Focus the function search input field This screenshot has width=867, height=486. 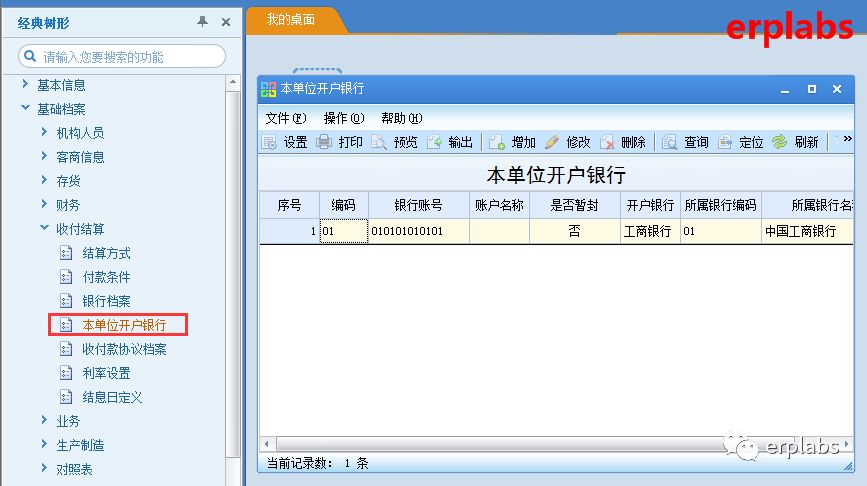[x=122, y=56]
